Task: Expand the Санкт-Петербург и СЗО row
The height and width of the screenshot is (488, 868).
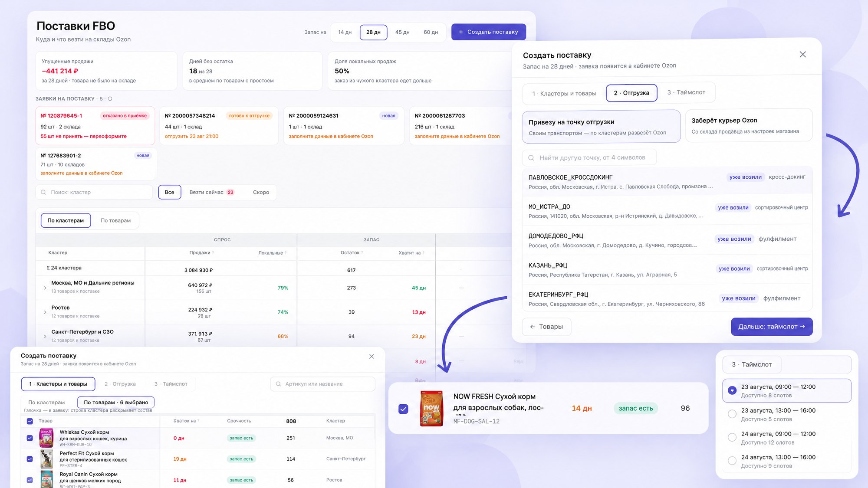Action: (45, 336)
